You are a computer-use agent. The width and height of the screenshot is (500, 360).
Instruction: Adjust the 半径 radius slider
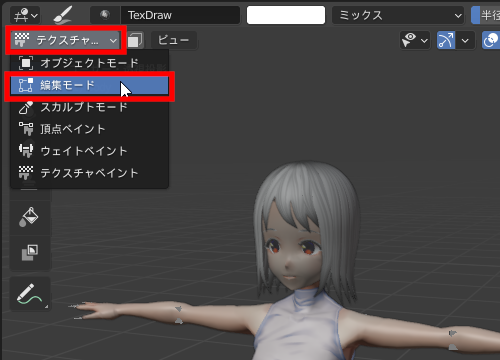pyautogui.click(x=485, y=15)
